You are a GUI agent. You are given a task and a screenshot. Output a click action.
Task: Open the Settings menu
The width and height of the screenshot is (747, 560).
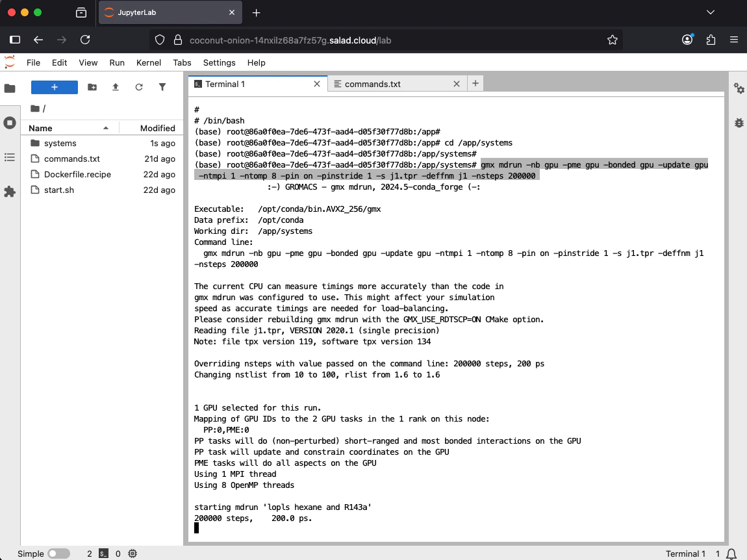point(219,62)
